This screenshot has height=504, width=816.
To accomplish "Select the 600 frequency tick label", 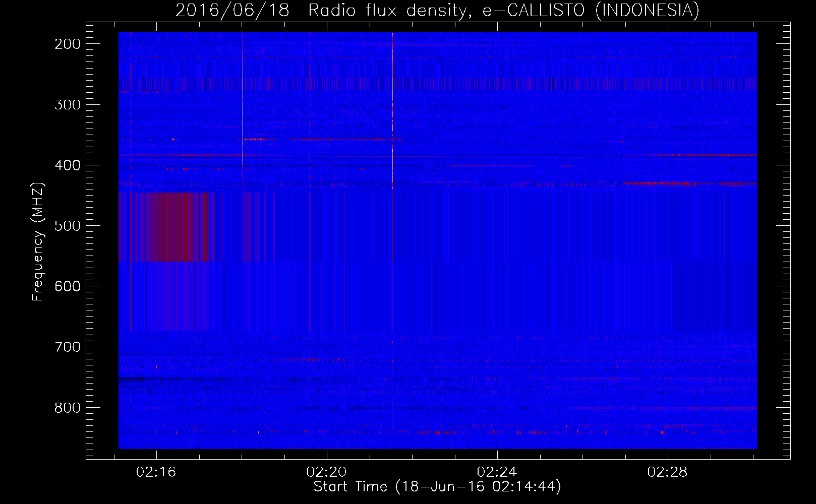I will [x=68, y=286].
